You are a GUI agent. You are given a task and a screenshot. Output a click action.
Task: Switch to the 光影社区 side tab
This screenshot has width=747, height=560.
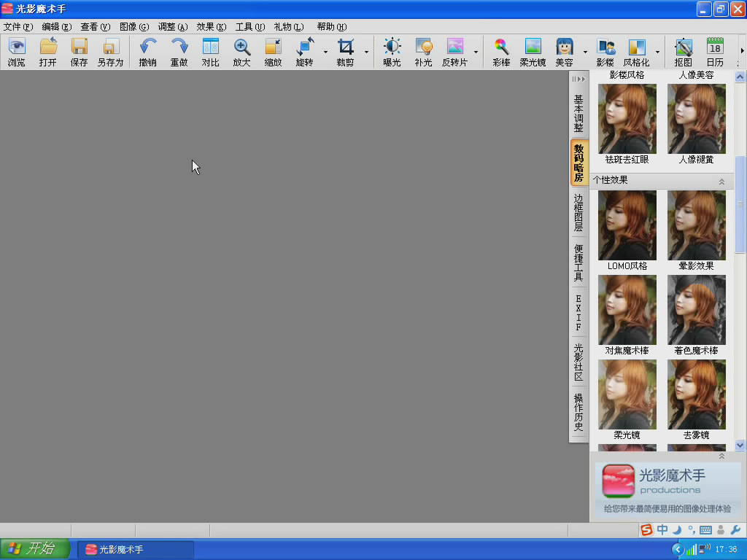[x=578, y=362]
